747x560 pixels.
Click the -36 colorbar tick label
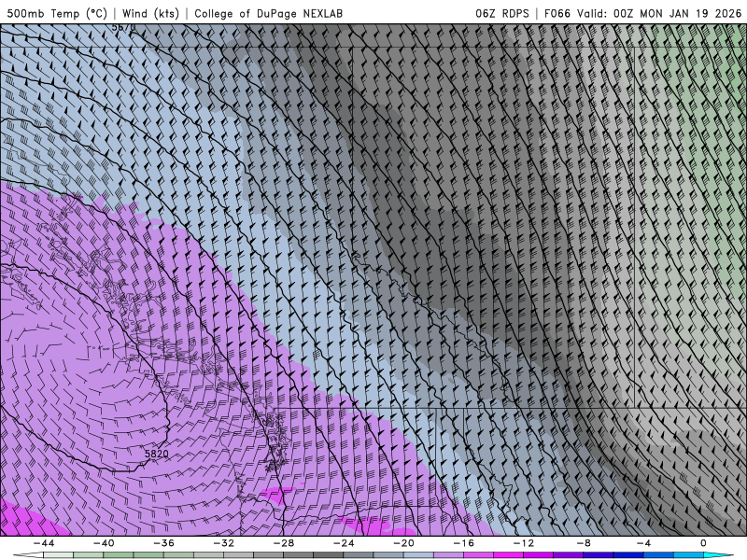click(x=164, y=543)
